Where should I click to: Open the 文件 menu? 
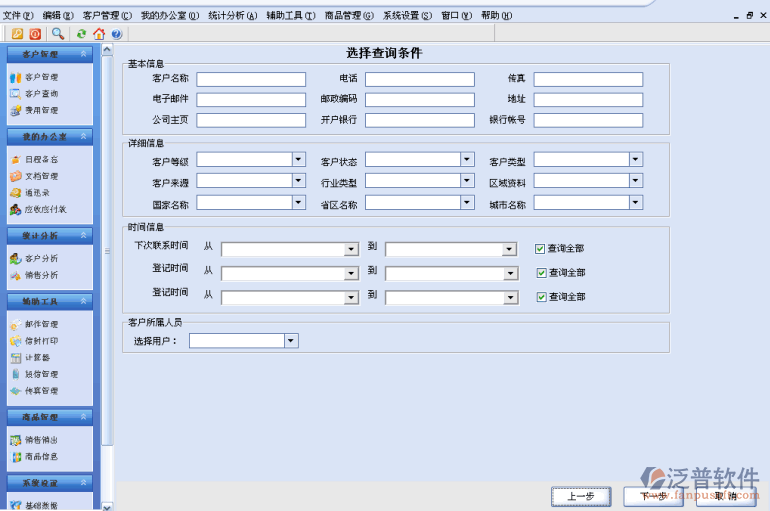[x=18, y=15]
